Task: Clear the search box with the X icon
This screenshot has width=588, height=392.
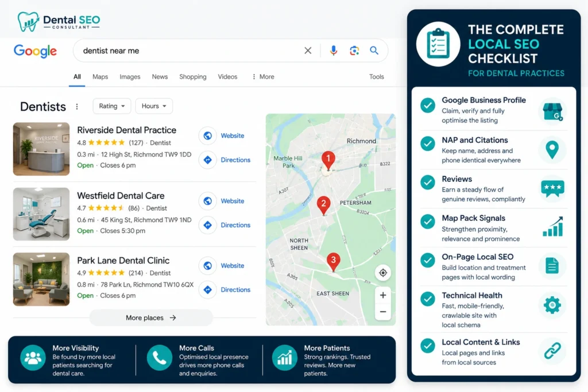Action: click(x=308, y=51)
